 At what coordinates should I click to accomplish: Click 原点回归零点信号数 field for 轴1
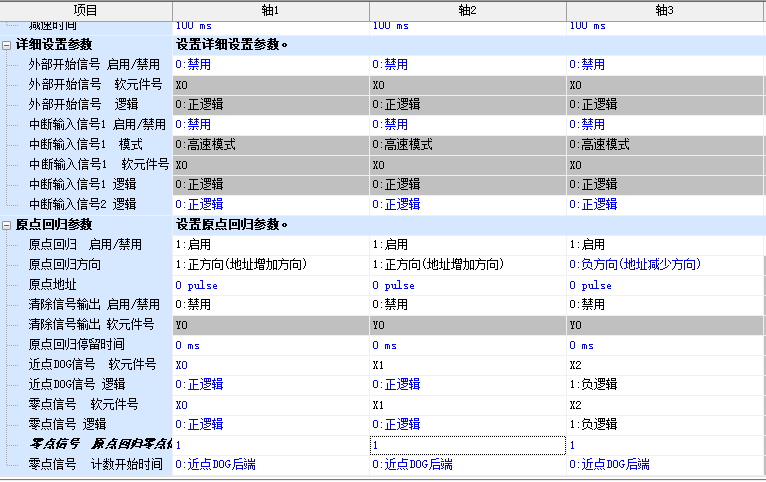pos(271,445)
